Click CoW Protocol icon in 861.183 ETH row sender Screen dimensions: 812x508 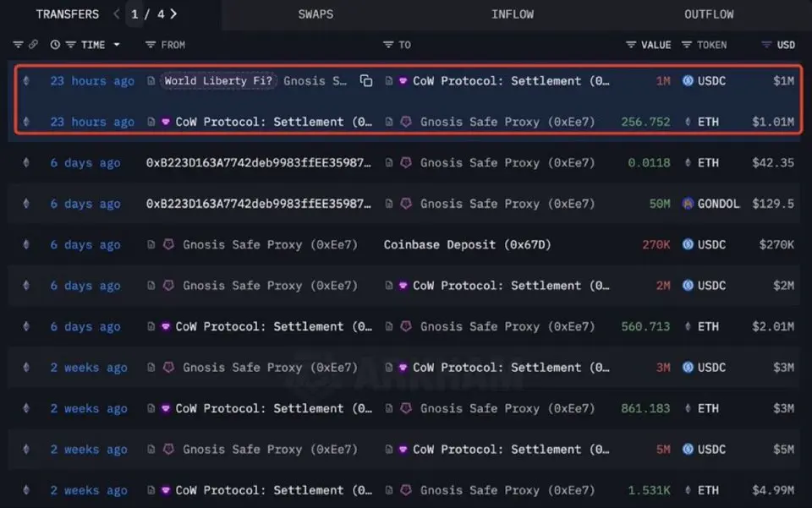166,408
